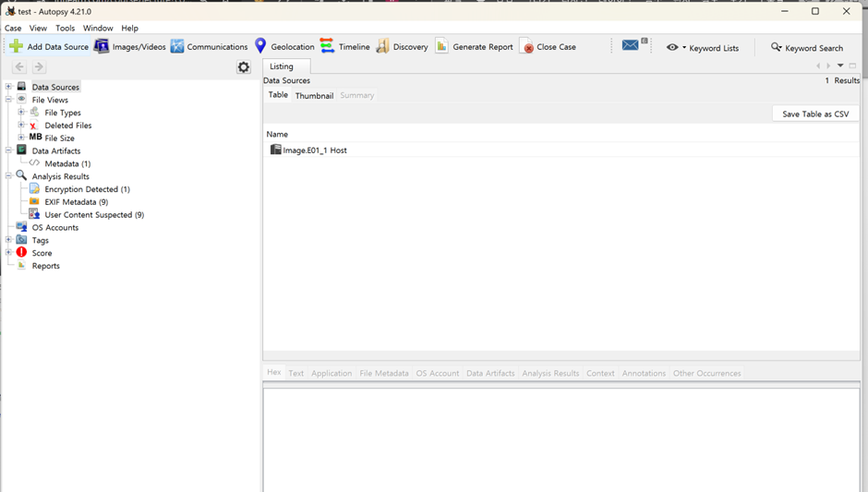The height and width of the screenshot is (492, 868).
Task: Open the View menu
Action: tap(38, 29)
